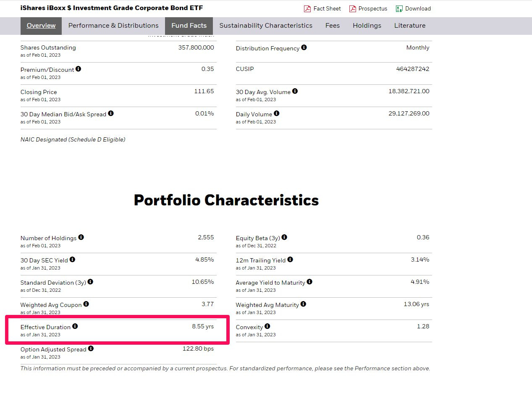
Task: Click info icon beside Daily Volume
Action: [x=276, y=113]
